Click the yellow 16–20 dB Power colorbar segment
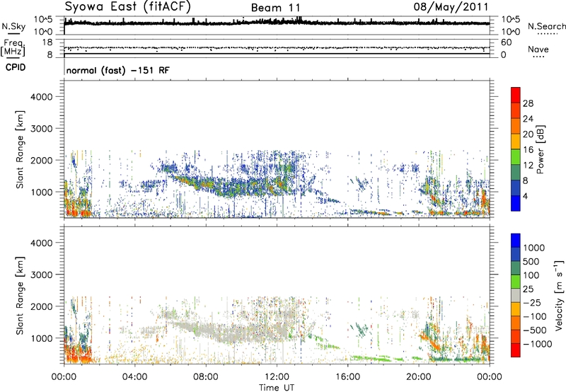The height and width of the screenshot is (392, 566). click(516, 141)
